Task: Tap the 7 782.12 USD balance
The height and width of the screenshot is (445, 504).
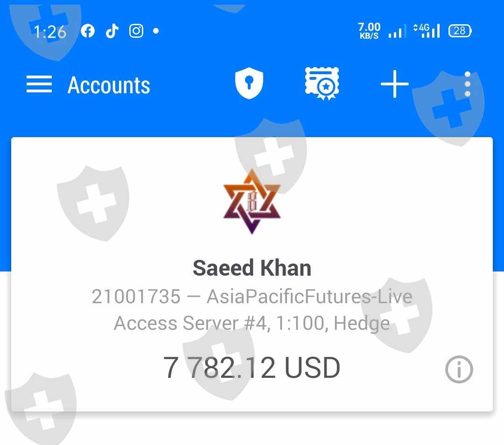Action: [252, 367]
